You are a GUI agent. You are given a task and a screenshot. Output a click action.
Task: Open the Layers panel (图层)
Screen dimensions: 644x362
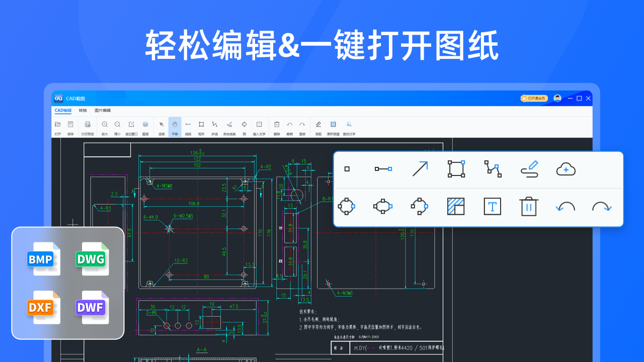click(x=144, y=127)
